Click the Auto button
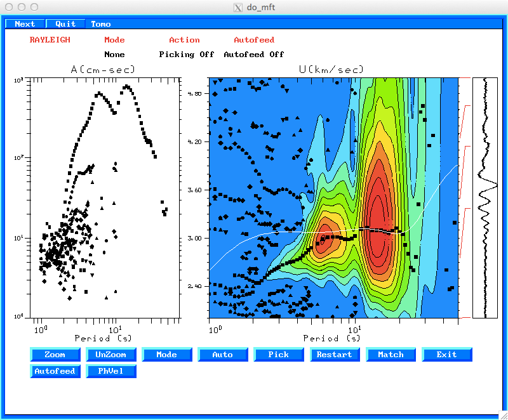This screenshot has height=420, width=508. point(223,354)
